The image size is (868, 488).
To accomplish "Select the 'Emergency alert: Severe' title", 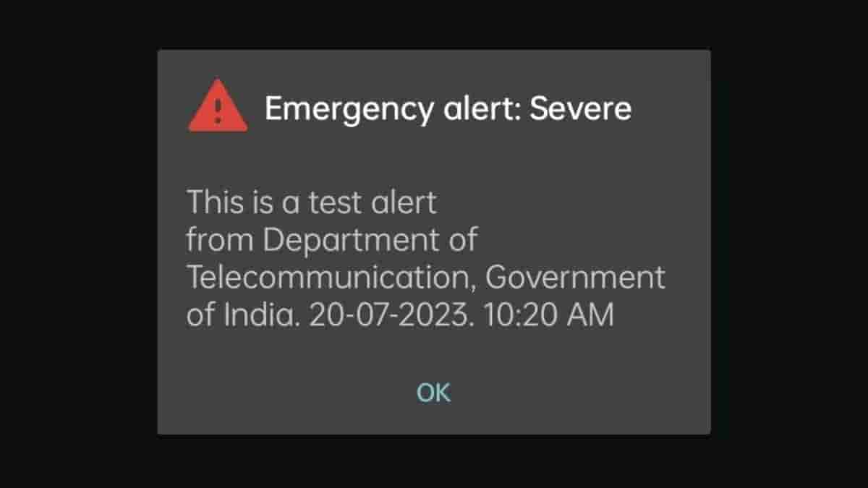I will pyautogui.click(x=448, y=109).
